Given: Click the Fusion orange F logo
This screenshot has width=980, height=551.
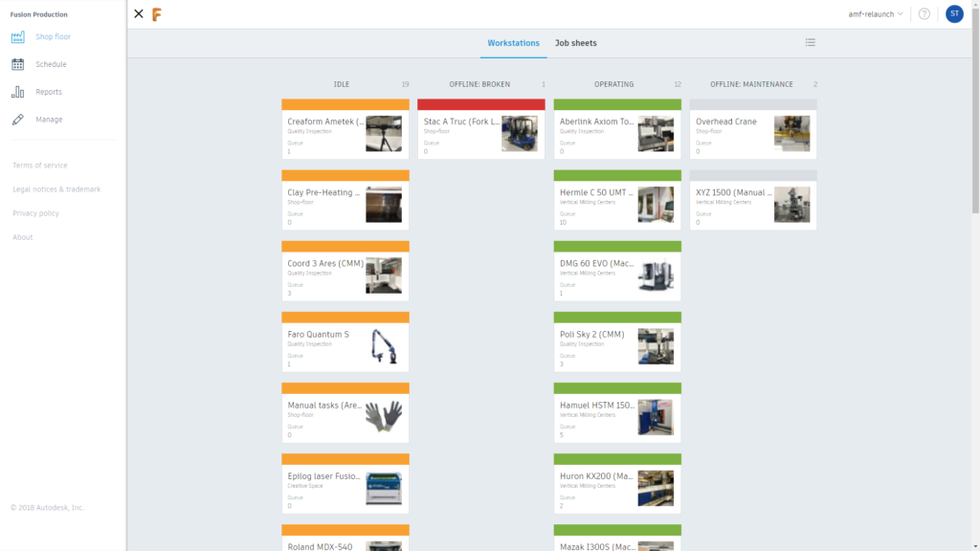Looking at the screenshot, I should pos(157,14).
